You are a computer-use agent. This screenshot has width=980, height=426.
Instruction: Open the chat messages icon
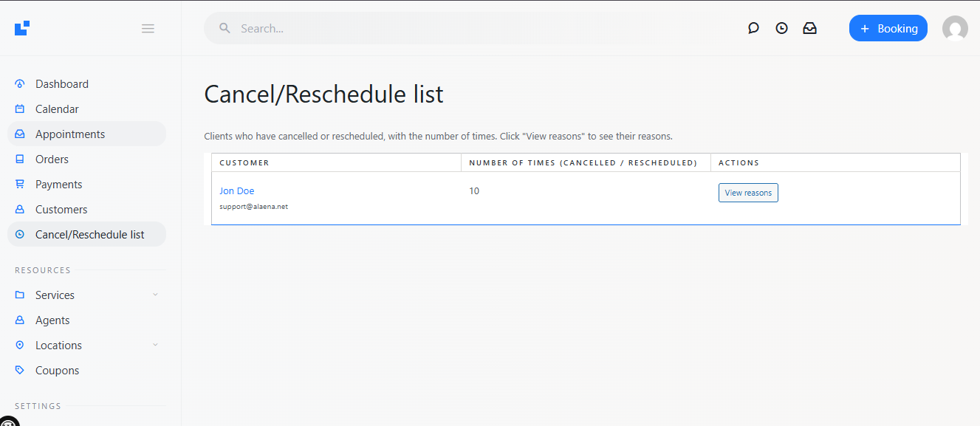[x=753, y=29]
